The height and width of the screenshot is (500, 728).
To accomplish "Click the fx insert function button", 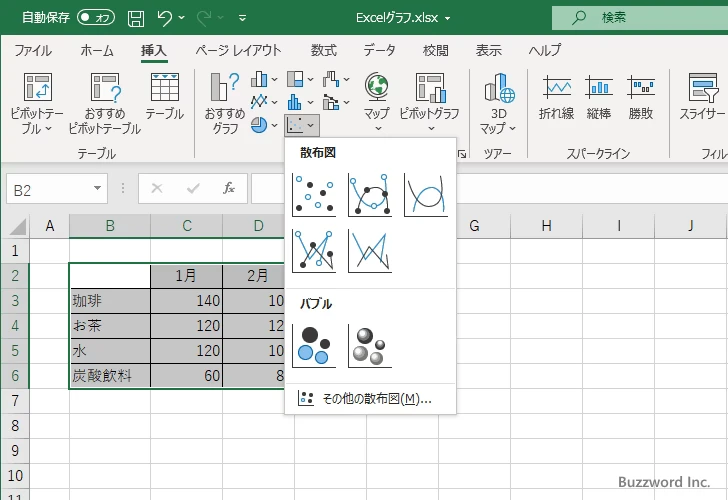I will [x=229, y=188].
